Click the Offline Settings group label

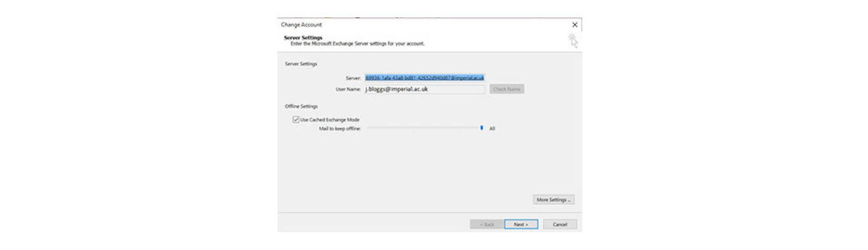click(301, 107)
